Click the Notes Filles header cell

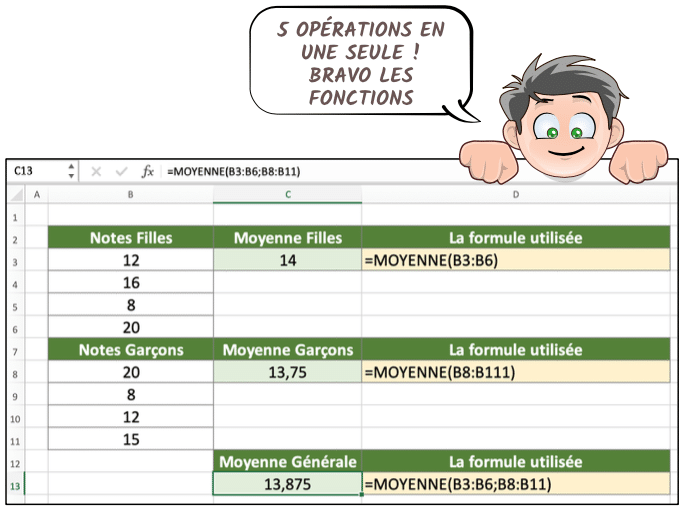pyautogui.click(x=131, y=238)
